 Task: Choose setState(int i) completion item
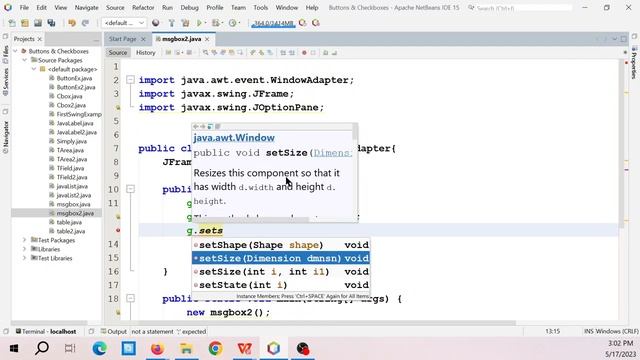point(281,285)
